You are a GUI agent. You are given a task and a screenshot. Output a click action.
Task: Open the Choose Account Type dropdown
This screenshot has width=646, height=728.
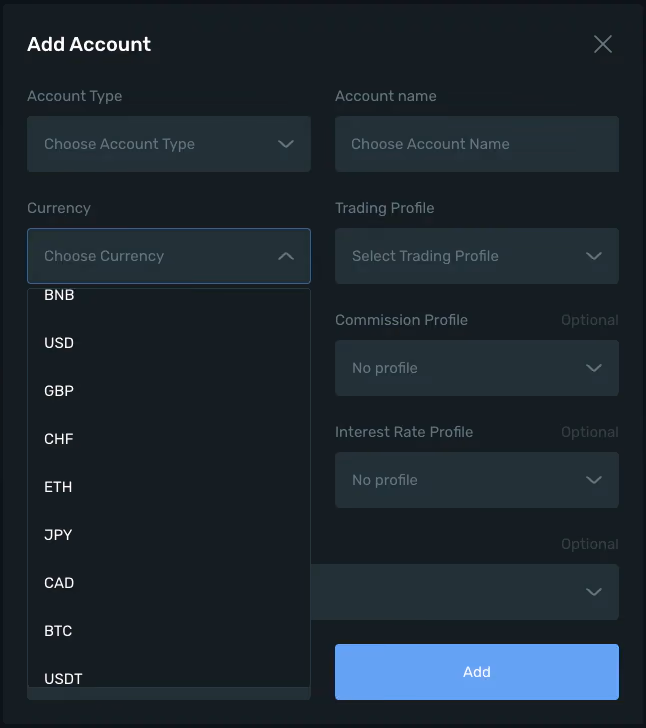click(x=169, y=144)
